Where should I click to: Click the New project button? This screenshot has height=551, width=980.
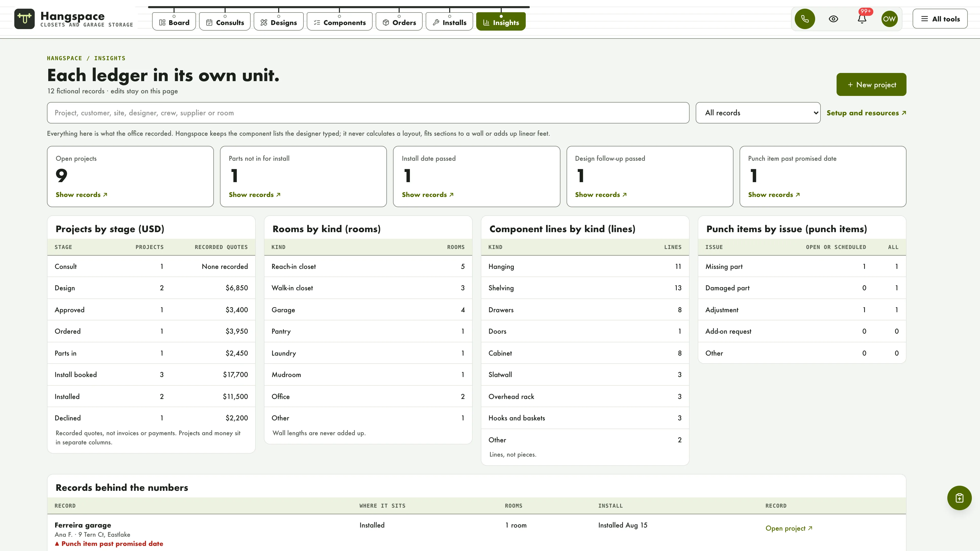click(871, 84)
